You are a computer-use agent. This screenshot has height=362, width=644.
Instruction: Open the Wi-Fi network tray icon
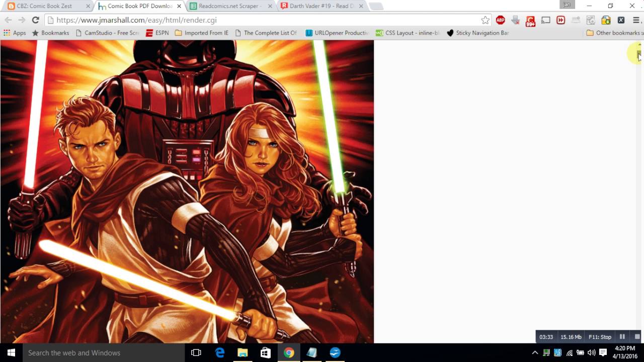569,352
